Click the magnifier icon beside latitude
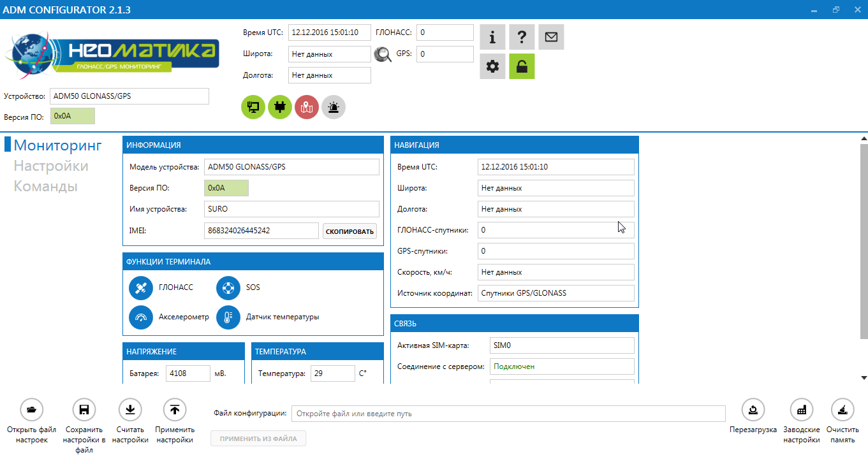Screen dimensions: 868x464 [383, 55]
